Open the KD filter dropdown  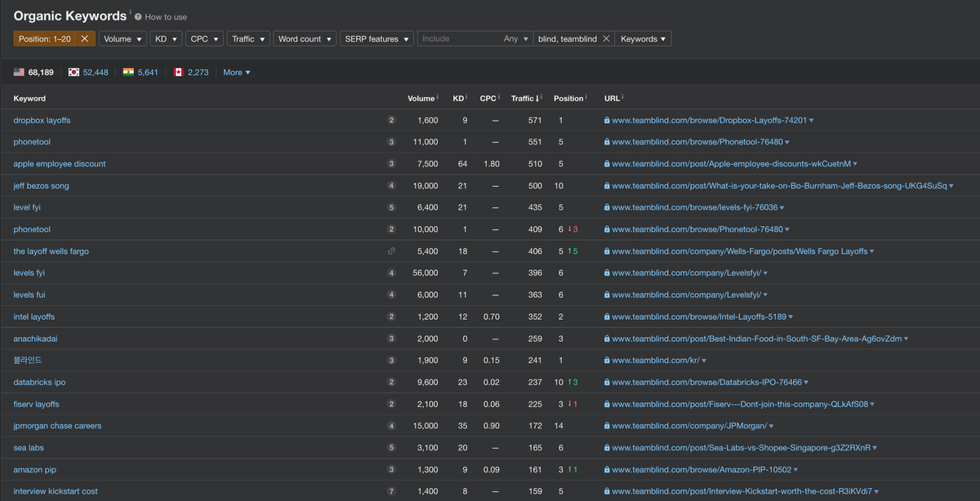coord(167,39)
